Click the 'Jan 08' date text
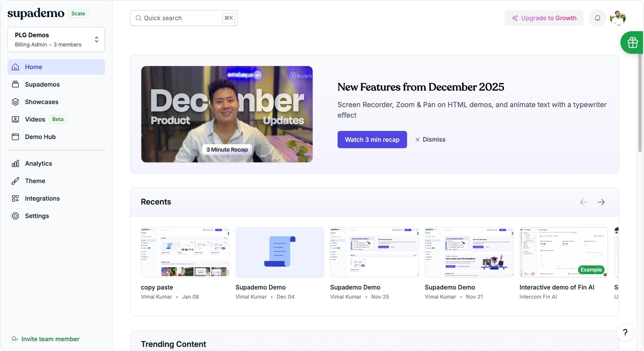 (190, 297)
